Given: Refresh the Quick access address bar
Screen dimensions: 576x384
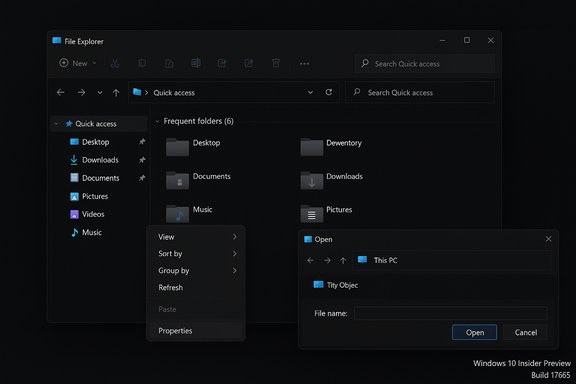Looking at the screenshot, I should pyautogui.click(x=329, y=92).
